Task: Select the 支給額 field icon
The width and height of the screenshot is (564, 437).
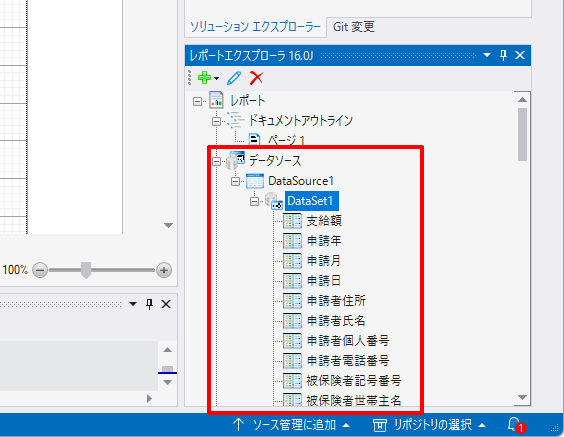Action: coord(292,221)
